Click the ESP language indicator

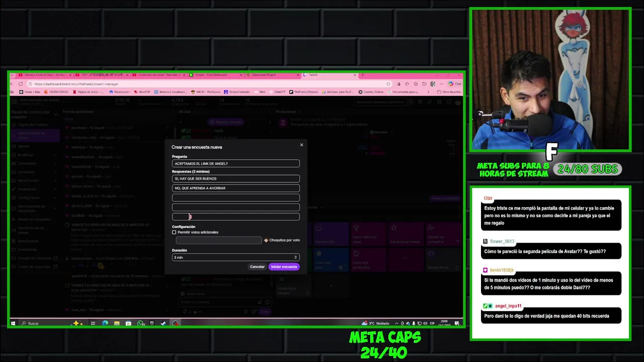pyautogui.click(x=433, y=323)
